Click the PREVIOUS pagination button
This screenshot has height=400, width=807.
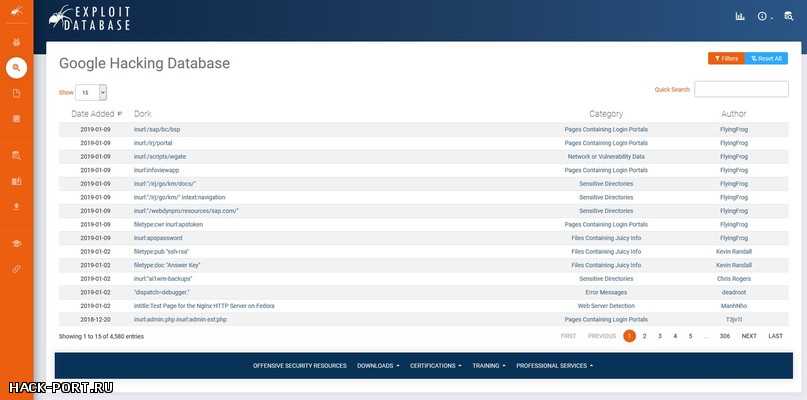(x=602, y=336)
